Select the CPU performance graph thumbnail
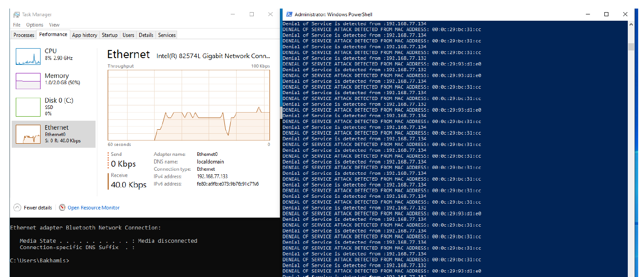The width and height of the screenshot is (644, 277). (28, 56)
